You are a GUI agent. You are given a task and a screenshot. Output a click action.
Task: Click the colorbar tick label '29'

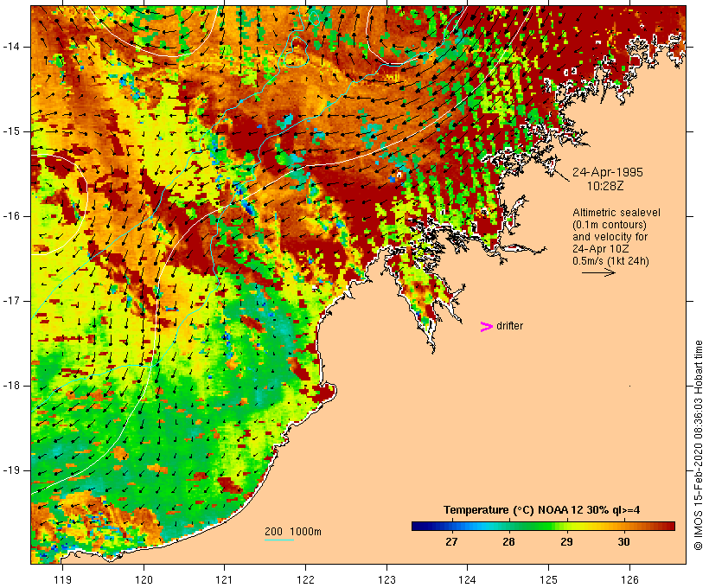(566, 542)
